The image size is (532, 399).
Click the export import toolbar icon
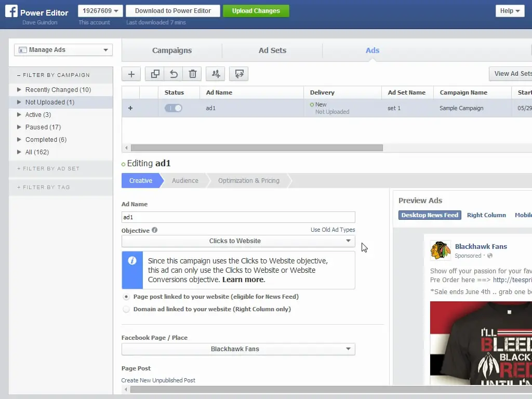pyautogui.click(x=239, y=74)
